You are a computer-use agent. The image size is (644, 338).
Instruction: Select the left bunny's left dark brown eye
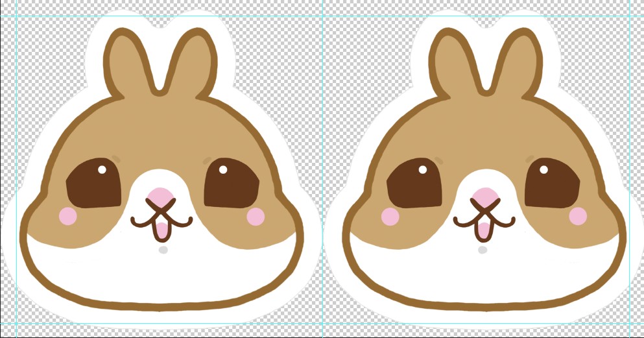point(95,184)
